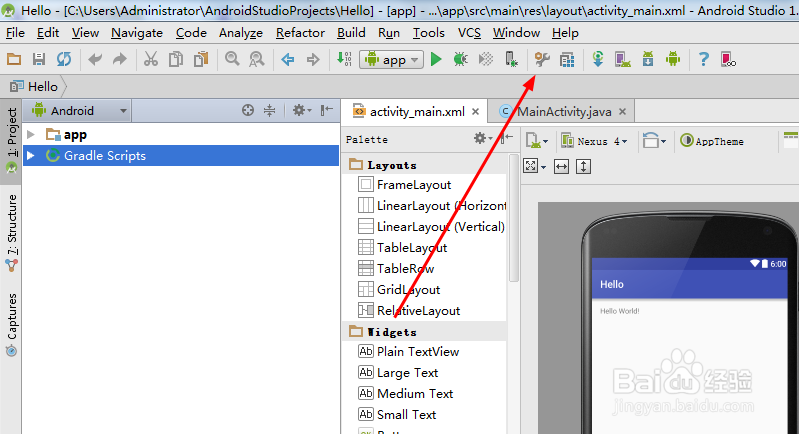Click the Paste clipboard icon
This screenshot has height=434, width=799.
201,60
